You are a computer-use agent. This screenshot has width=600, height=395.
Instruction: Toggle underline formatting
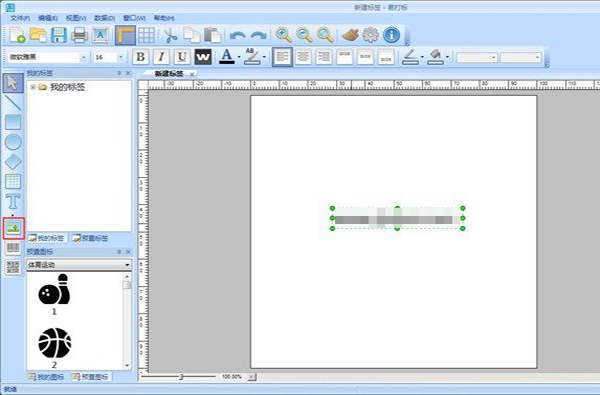pyautogui.click(x=182, y=57)
